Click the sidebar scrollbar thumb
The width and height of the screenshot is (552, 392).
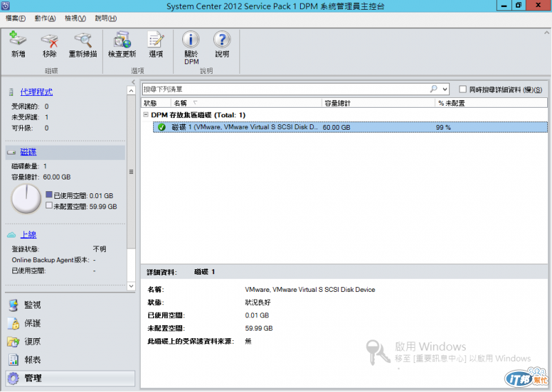point(131,172)
